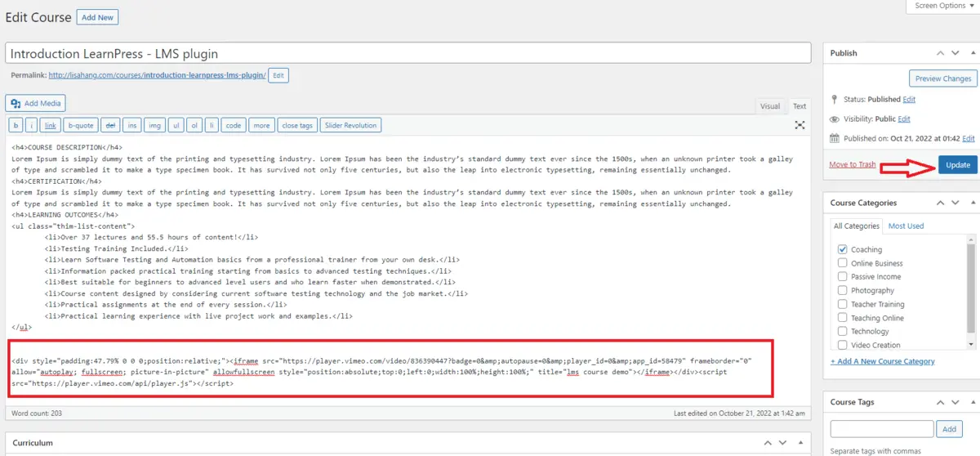Image resolution: width=980 pixels, height=456 pixels.
Task: Move Publish panel up arrow
Action: [x=938, y=53]
